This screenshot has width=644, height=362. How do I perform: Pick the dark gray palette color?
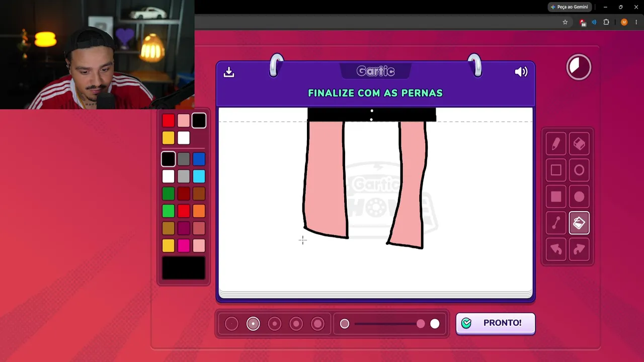184,159
